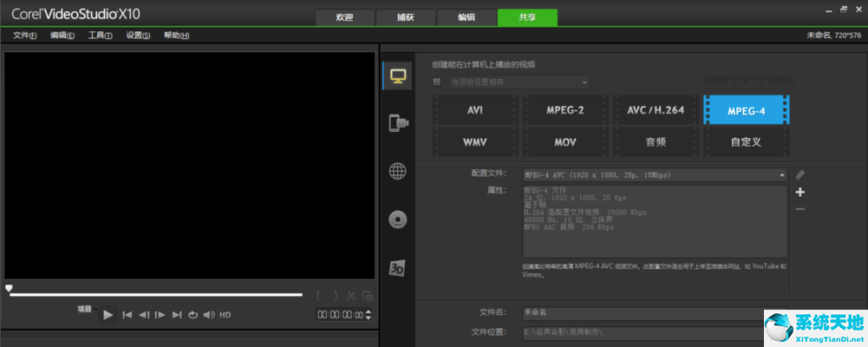
Task: Click the 文件名 input field
Action: click(x=655, y=312)
